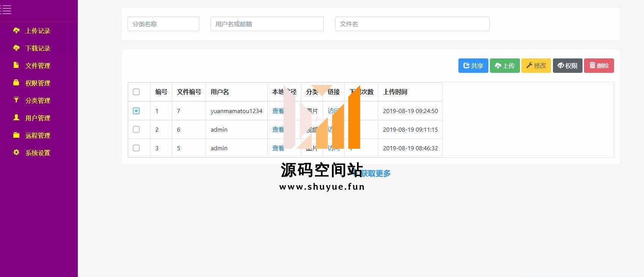Click the cloud icon beside 上传记录
Viewport: 644px width, 277px height.
click(x=16, y=30)
